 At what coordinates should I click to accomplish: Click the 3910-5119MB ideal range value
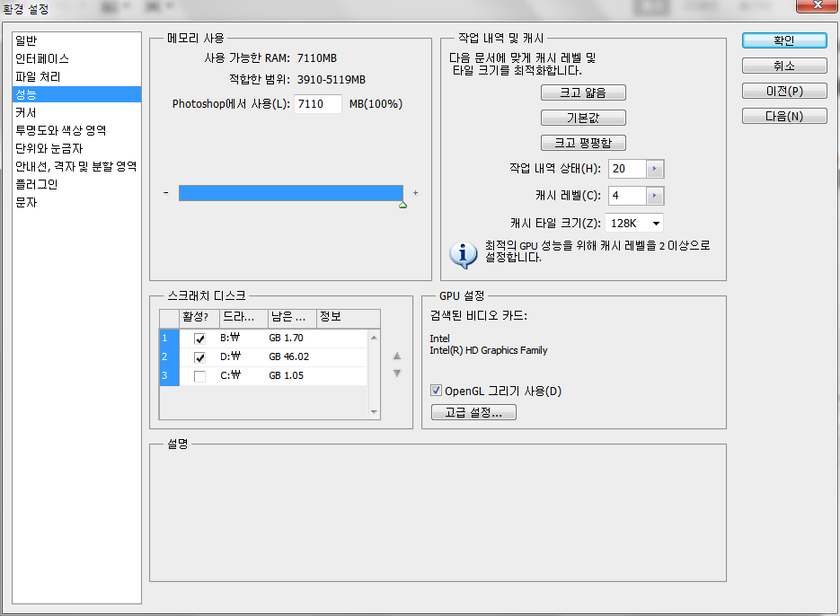[332, 80]
